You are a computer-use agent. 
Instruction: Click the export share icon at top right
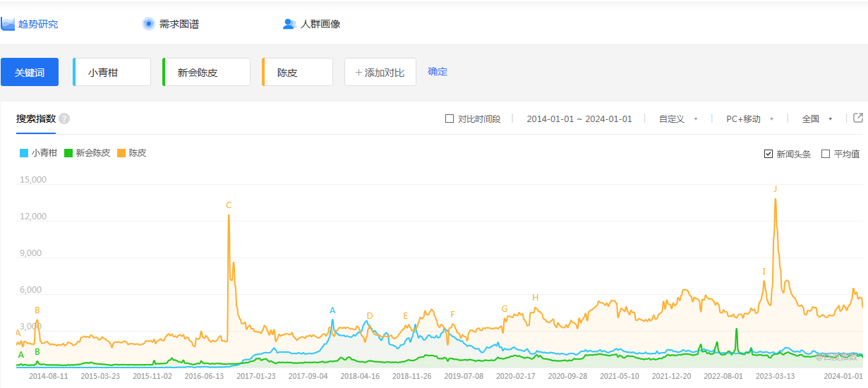858,118
